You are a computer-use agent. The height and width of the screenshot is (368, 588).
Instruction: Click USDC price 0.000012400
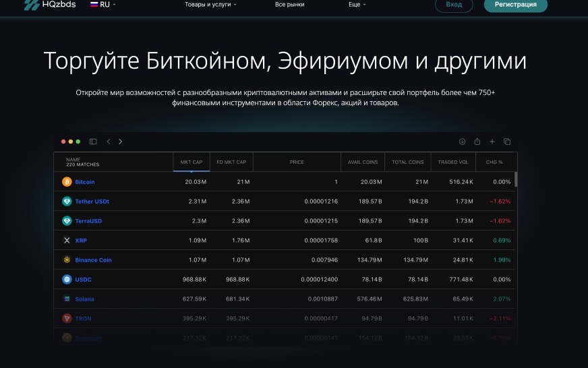320,279
